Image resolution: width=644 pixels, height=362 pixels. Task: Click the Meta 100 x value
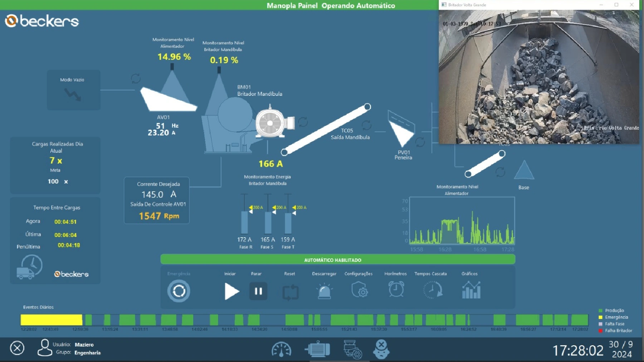pos(58,182)
